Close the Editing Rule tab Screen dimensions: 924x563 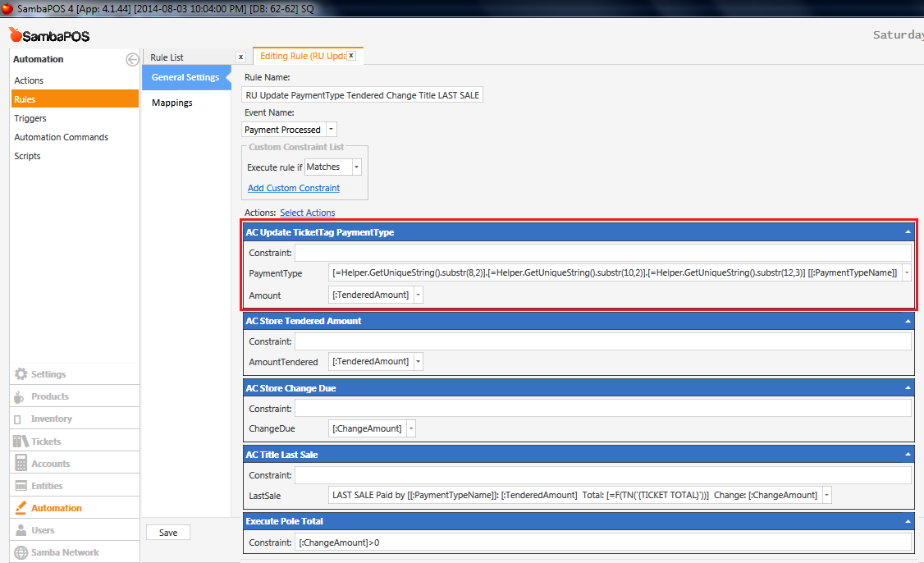351,56
